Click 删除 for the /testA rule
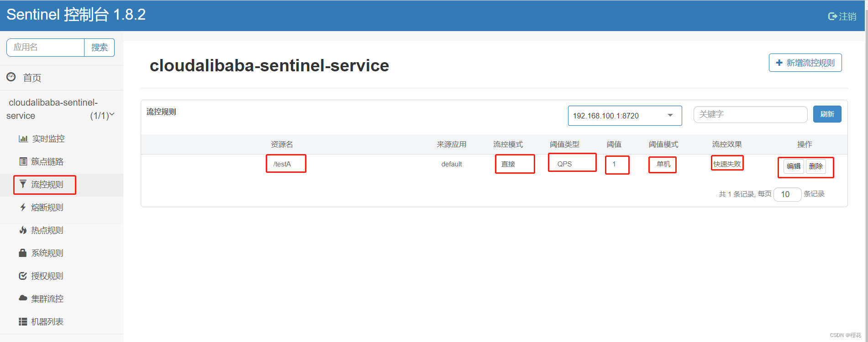This screenshot has width=868, height=342. [815, 166]
